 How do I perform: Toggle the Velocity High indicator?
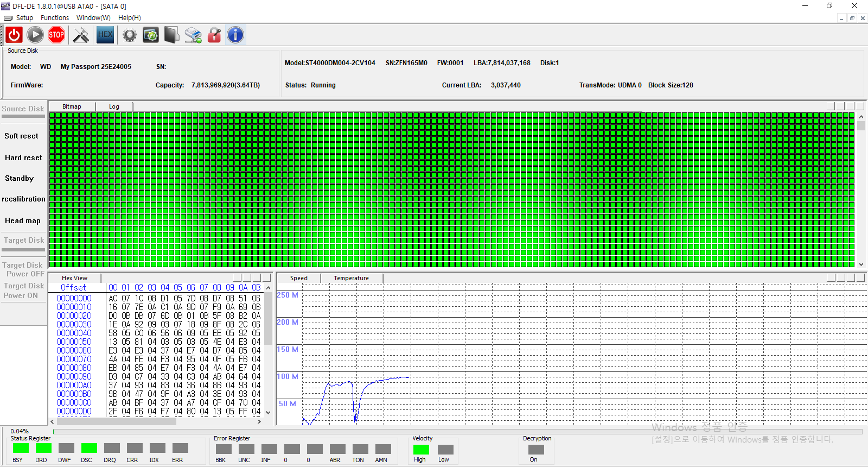coord(421,450)
